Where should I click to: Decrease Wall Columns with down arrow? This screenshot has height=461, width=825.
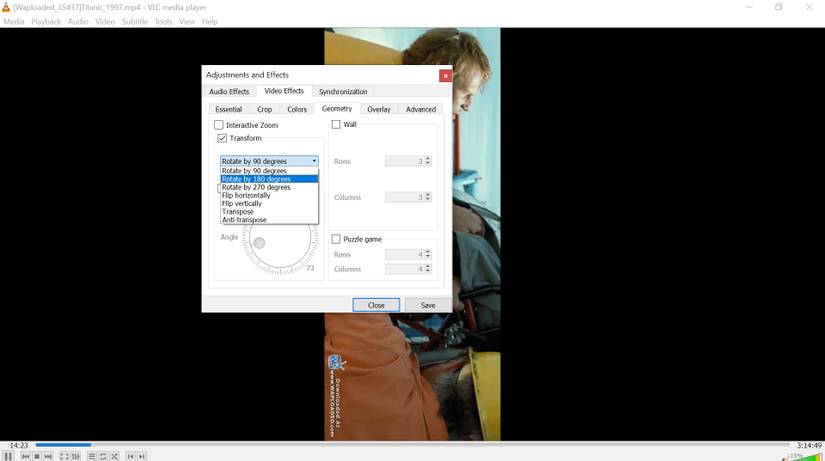[x=428, y=200]
